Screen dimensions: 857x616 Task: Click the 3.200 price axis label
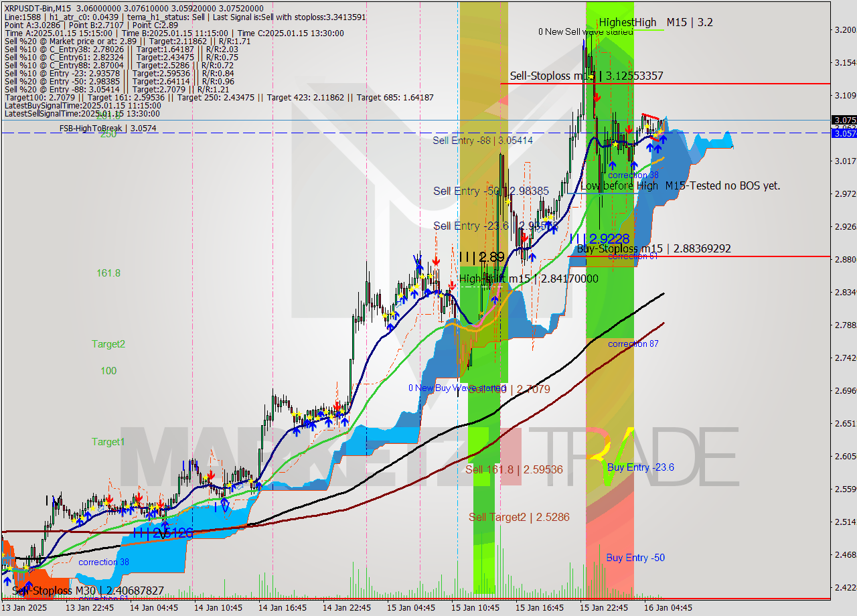(844, 29)
